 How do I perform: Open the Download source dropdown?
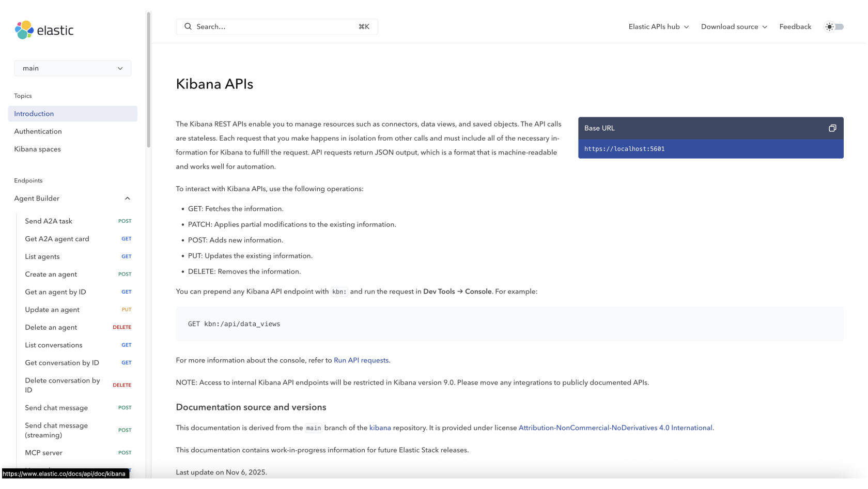click(734, 27)
